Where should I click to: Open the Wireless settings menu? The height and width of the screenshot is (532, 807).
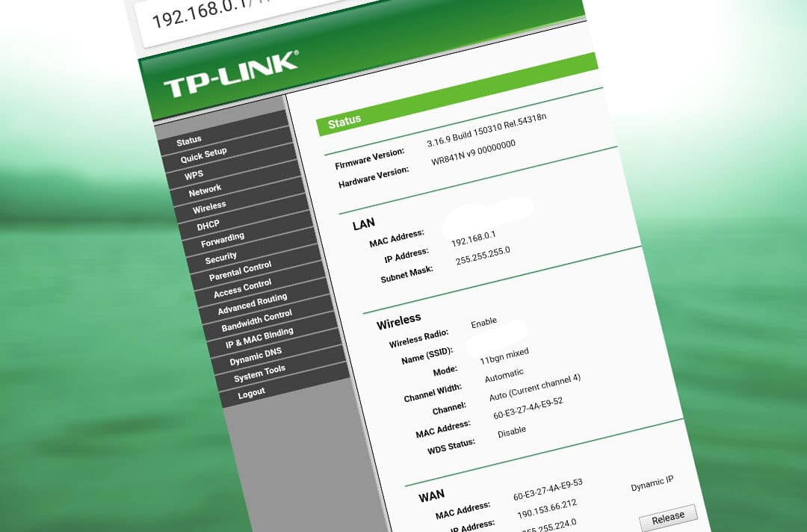click(x=209, y=207)
